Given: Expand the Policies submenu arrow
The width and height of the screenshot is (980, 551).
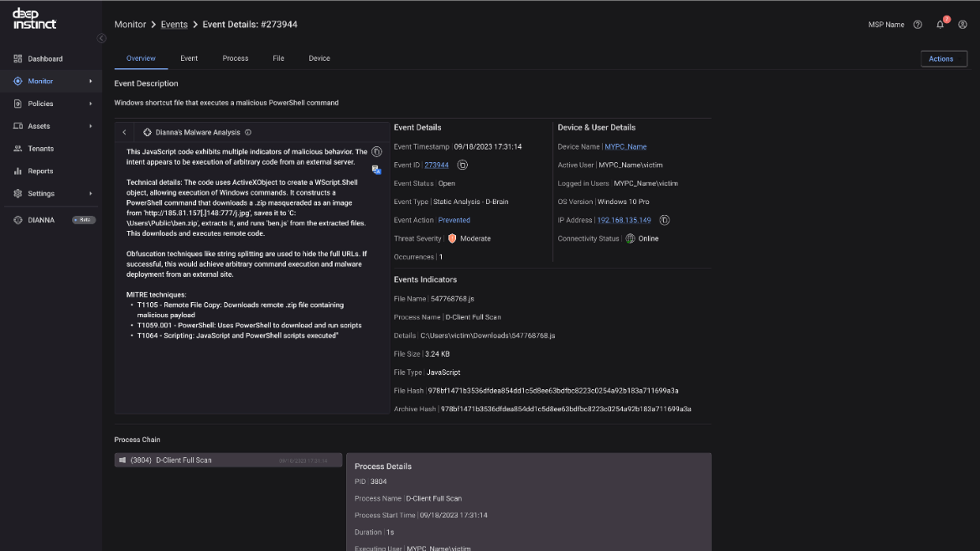Looking at the screenshot, I should click(90, 104).
